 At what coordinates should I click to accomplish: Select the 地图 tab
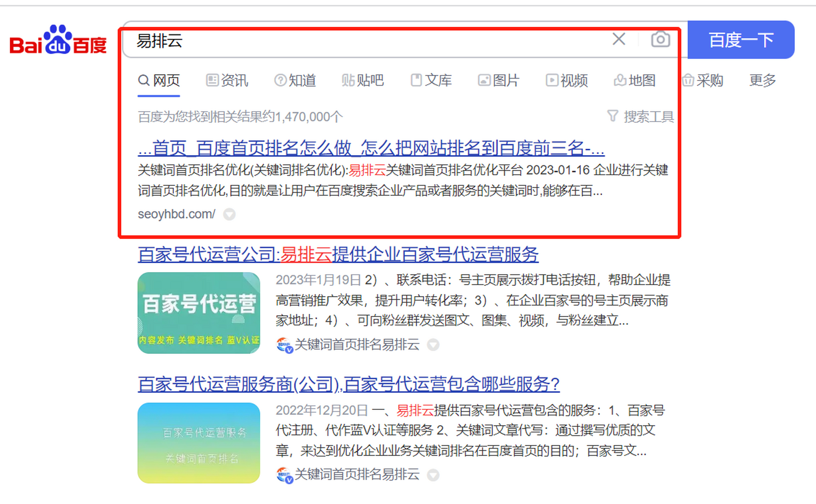(634, 80)
